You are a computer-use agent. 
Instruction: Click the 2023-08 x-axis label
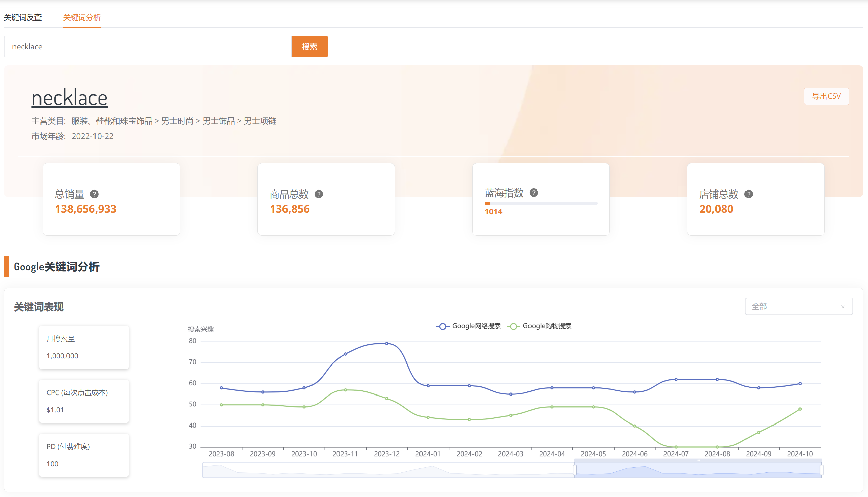(x=221, y=454)
